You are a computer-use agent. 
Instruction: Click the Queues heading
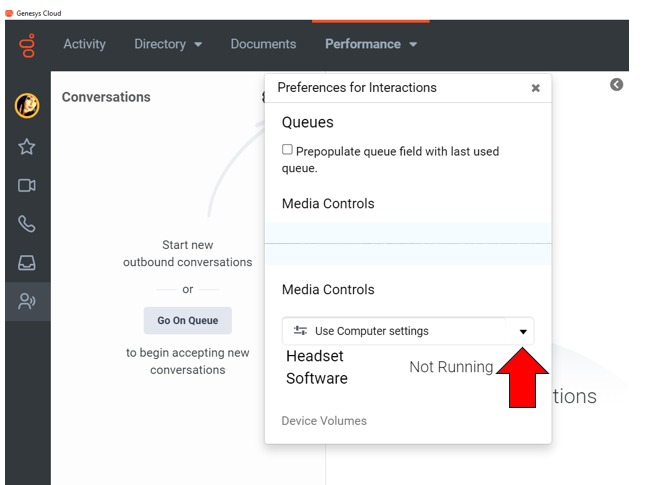pyautogui.click(x=307, y=122)
